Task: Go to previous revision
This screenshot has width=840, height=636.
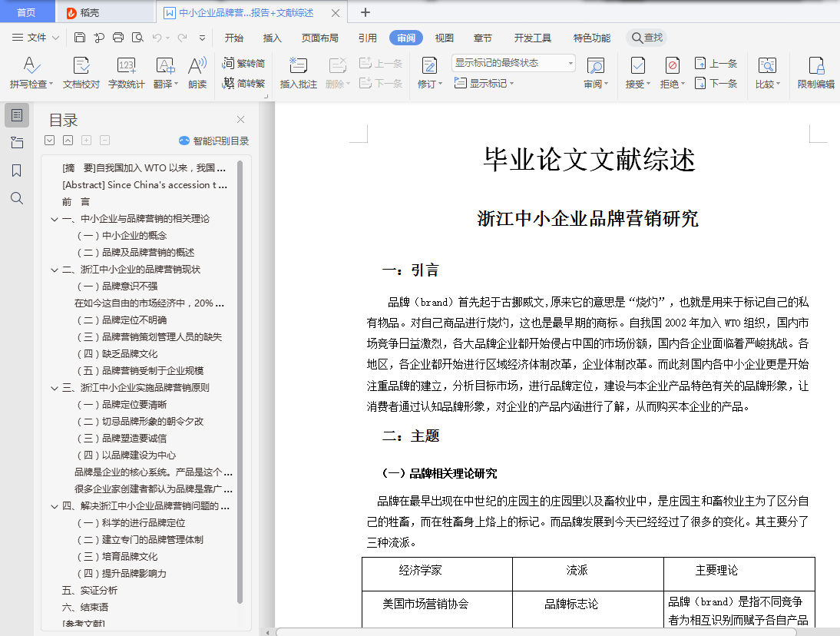Action: [716, 63]
